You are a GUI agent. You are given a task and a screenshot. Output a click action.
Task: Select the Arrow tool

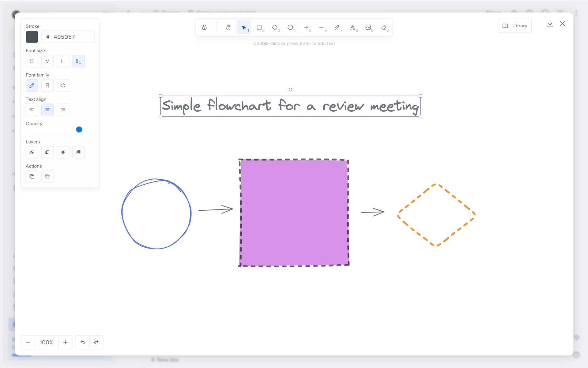coord(306,28)
